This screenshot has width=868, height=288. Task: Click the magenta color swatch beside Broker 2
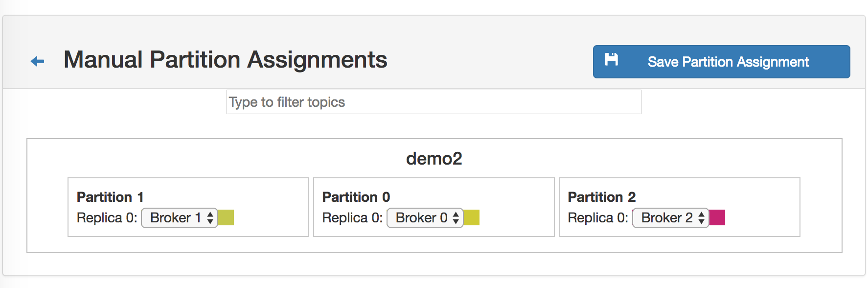point(717,217)
